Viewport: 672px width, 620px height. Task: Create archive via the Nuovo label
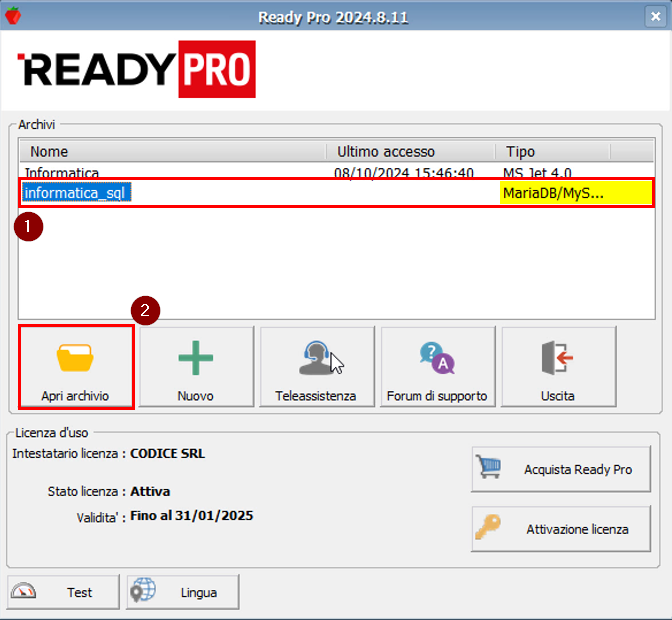195,396
